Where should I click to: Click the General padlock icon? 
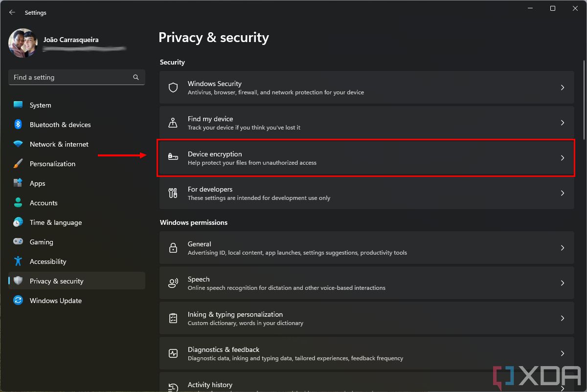click(173, 248)
